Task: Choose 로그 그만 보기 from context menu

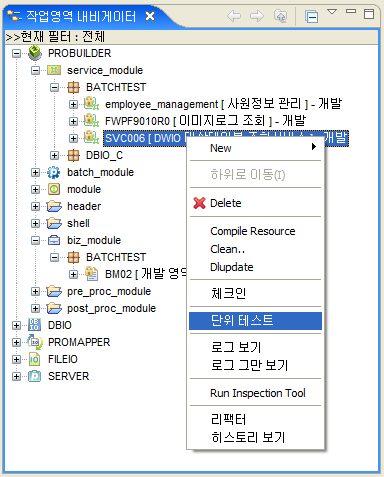Action: 255,365
